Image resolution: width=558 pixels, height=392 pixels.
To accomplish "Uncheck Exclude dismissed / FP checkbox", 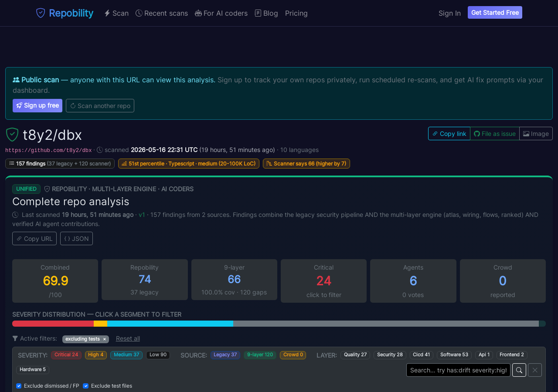I will pos(19,386).
